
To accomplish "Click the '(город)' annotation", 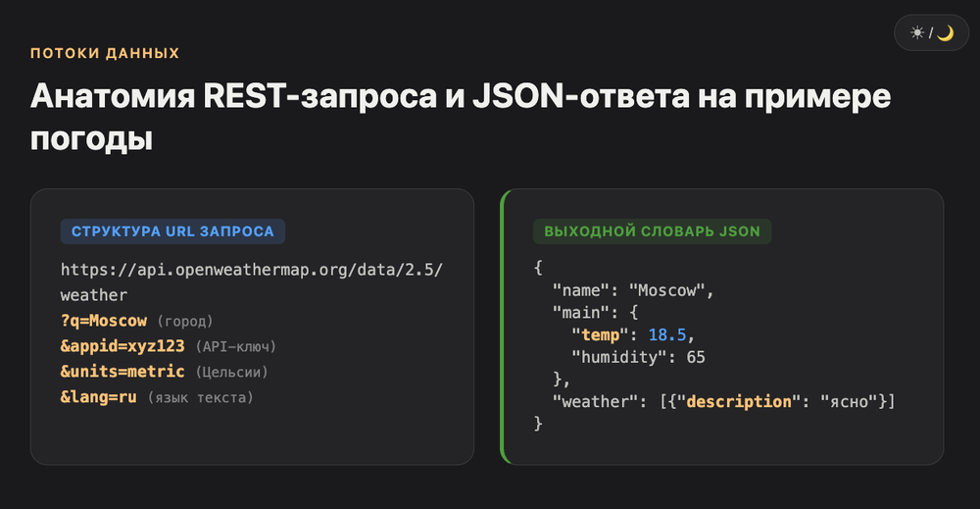I will [185, 322].
